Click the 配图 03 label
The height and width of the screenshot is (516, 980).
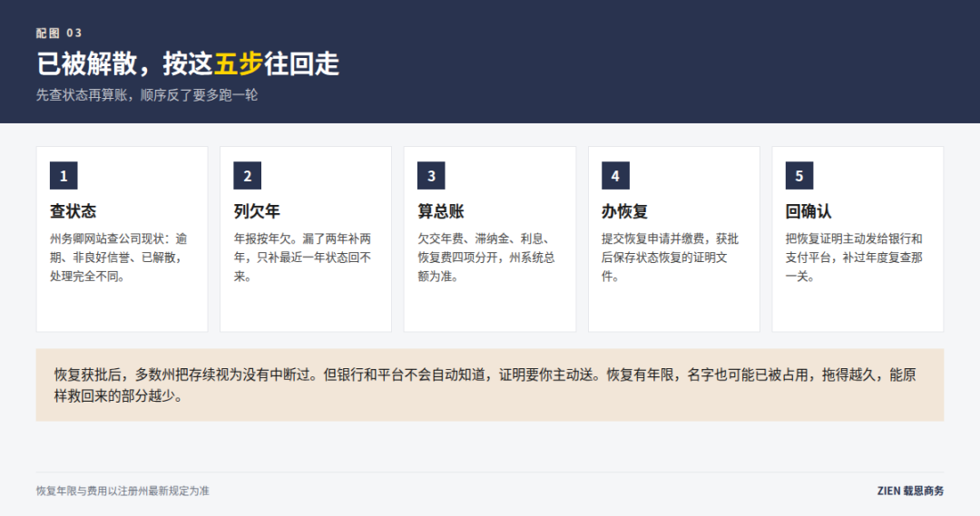(59, 34)
